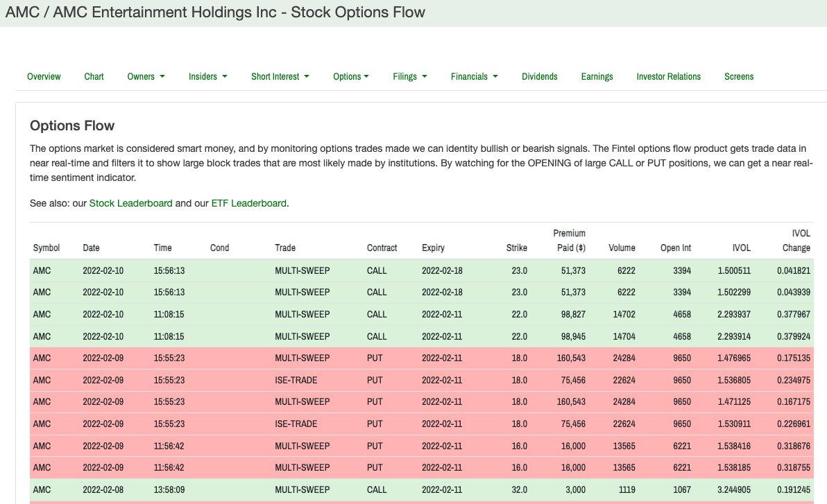Screen dimensions: 827x504
Task: Select IVOL value 1.502299
Action: tap(733, 292)
